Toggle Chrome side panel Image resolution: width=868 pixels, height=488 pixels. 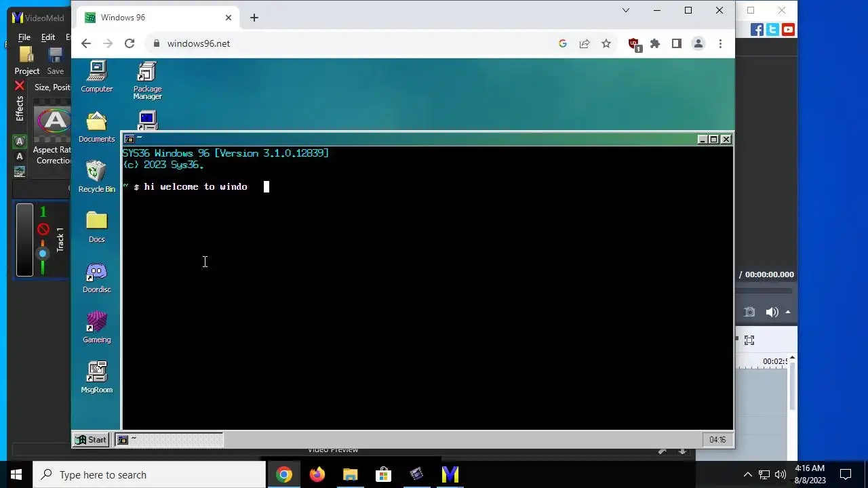click(676, 43)
